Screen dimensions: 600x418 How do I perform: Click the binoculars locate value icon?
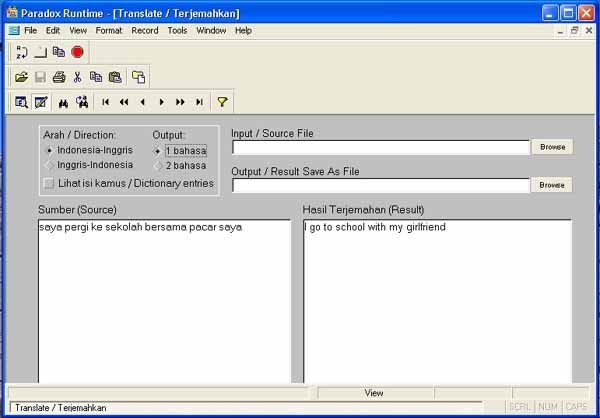63,103
